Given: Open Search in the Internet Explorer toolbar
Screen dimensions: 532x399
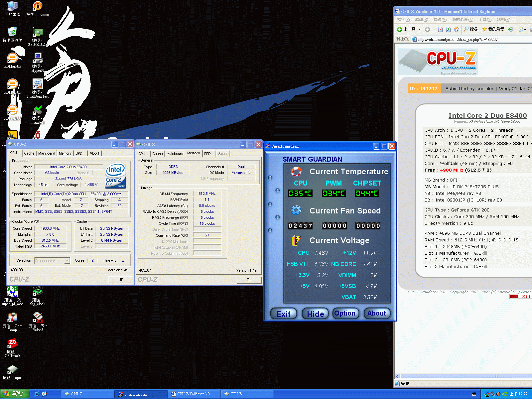Looking at the screenshot, I should [471, 29].
